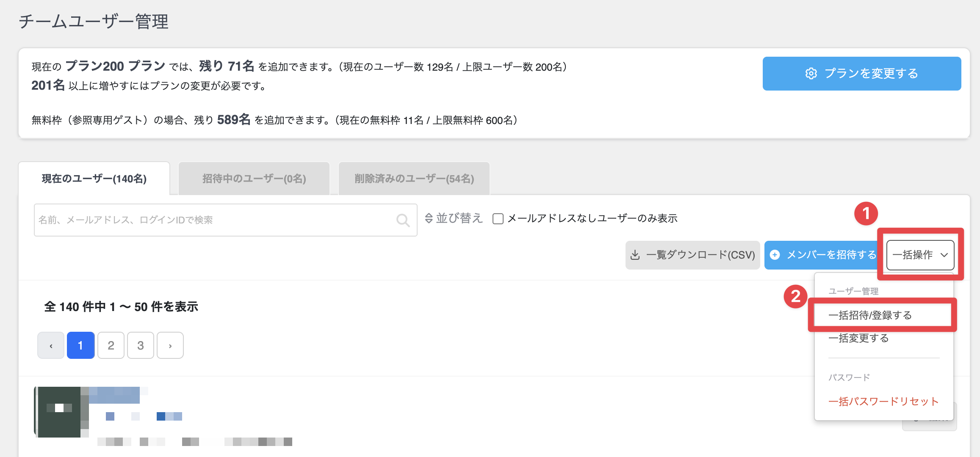Screen dimensions: 980x457
Task: Click the magnifier search icon
Action: pyautogui.click(x=402, y=220)
